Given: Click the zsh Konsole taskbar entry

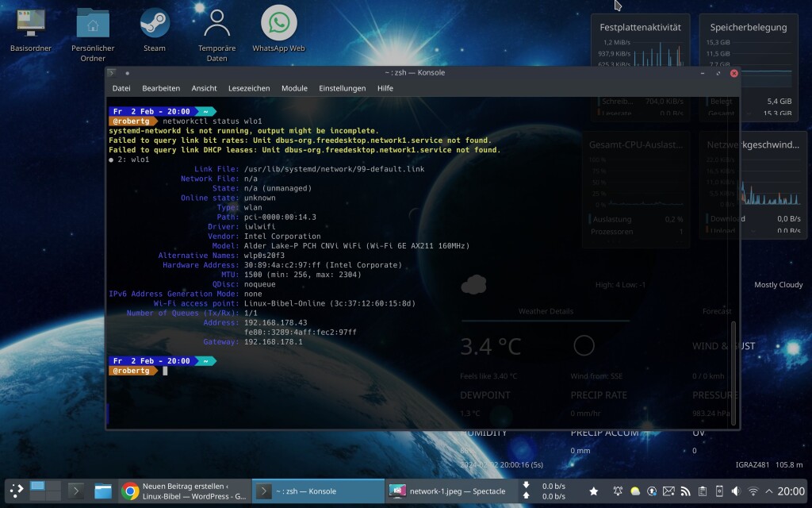Looking at the screenshot, I should [318, 491].
